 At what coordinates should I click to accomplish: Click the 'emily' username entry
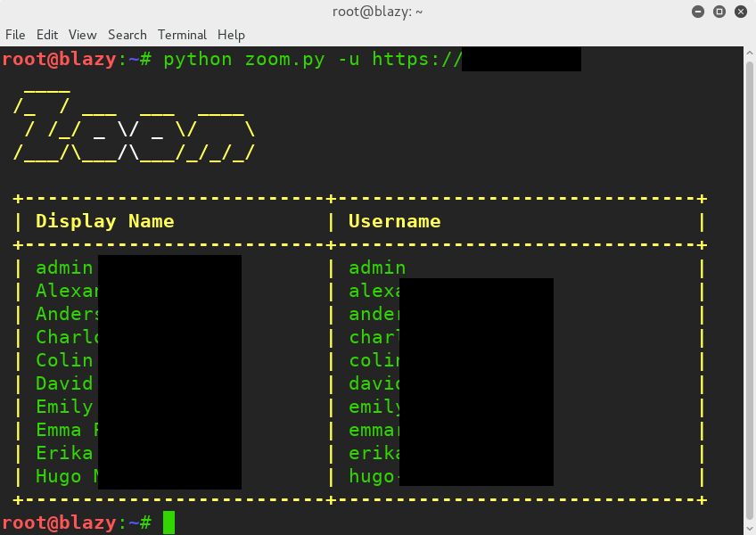tap(374, 407)
